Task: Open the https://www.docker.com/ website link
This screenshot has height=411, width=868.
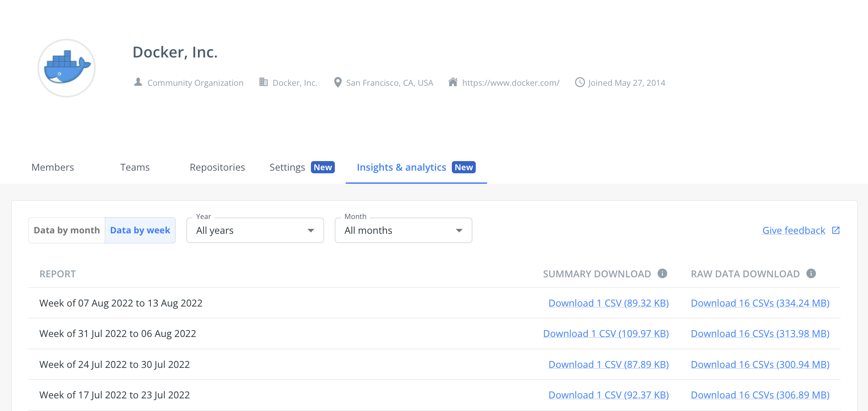Action: (x=511, y=82)
